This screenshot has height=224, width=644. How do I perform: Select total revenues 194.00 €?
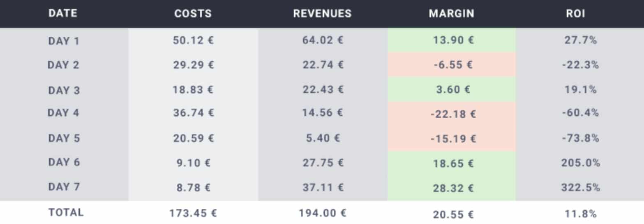(323, 213)
